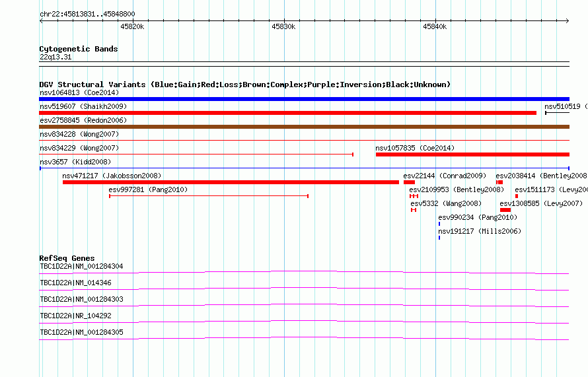Viewport: 588px width, 377px height.
Task: Click the nsv1064813 (Coe2014) label
Action: 79,92
